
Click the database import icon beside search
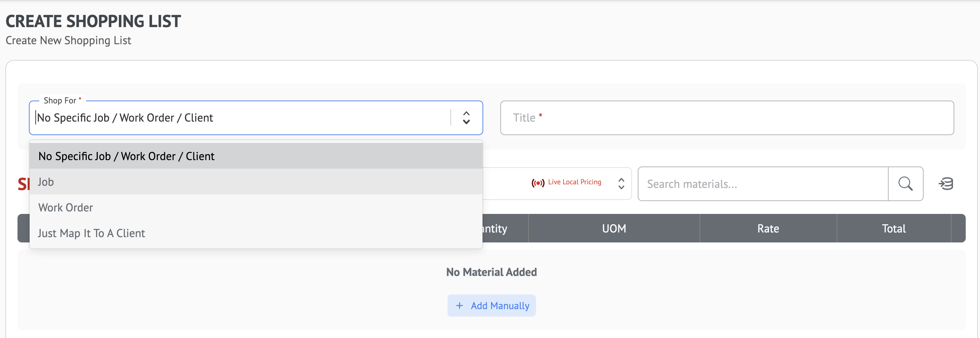click(x=946, y=184)
